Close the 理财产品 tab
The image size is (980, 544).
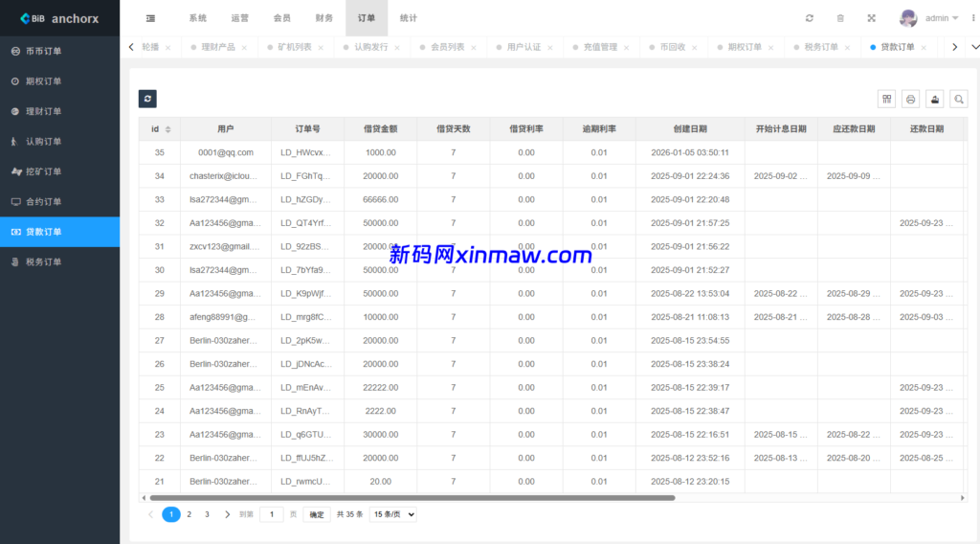point(244,48)
